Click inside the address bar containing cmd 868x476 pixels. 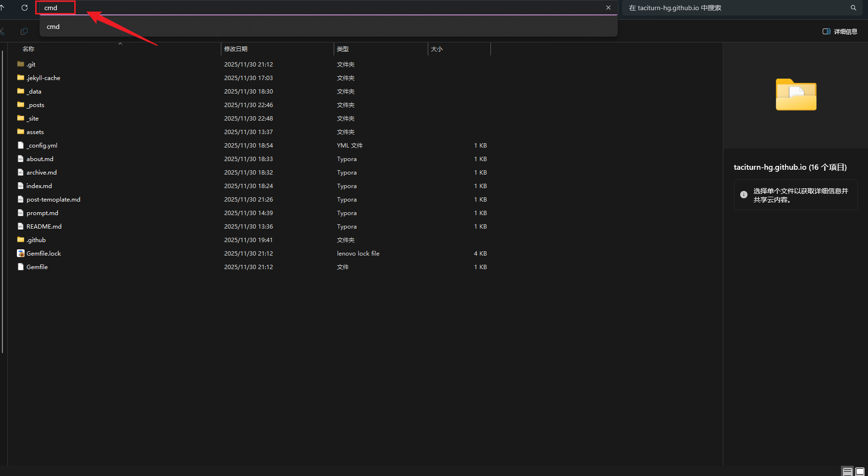coord(289,8)
